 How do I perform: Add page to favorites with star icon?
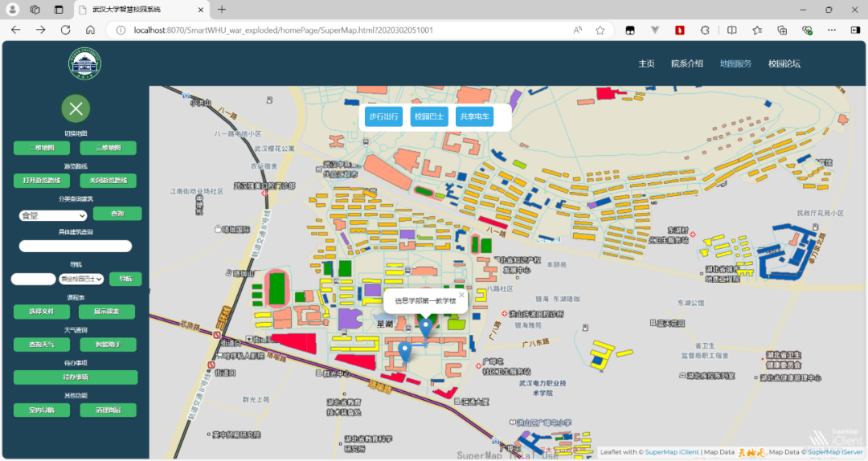point(600,30)
